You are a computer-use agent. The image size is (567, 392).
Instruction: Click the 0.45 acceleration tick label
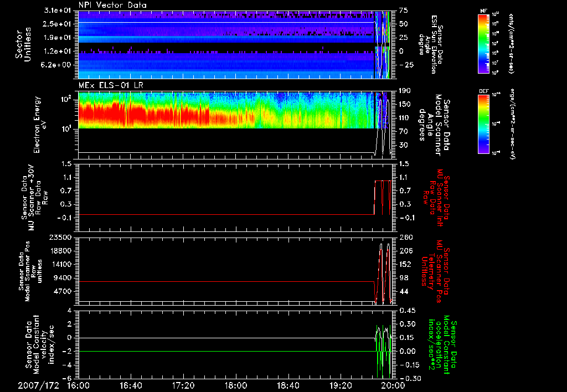tap(408, 311)
